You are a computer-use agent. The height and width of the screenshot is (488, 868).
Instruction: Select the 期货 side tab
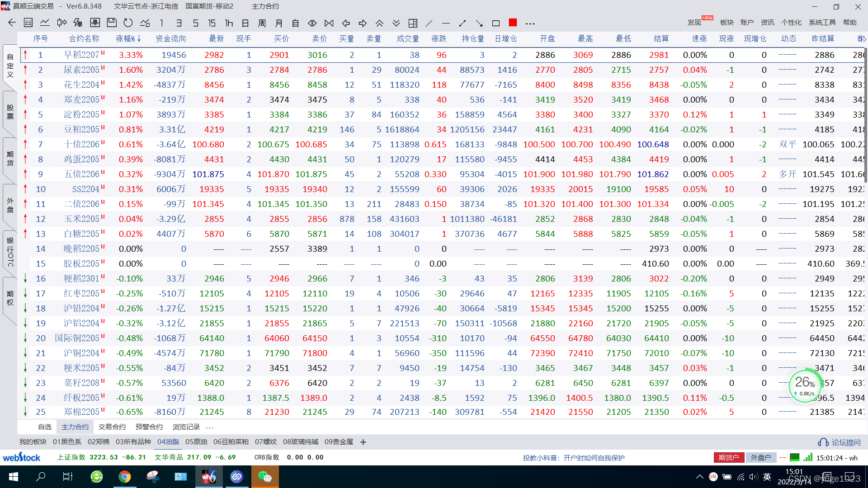[x=10, y=159]
